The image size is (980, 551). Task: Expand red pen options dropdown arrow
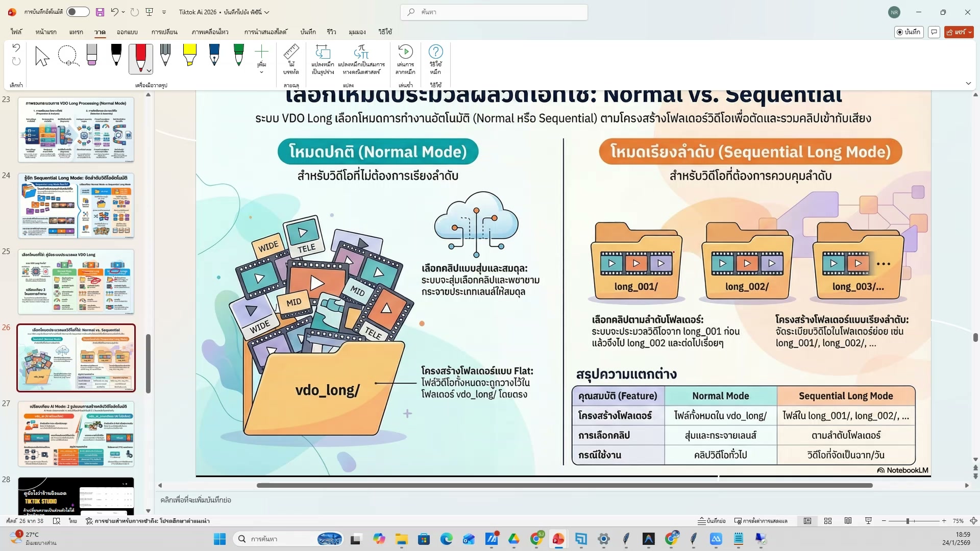click(x=149, y=70)
